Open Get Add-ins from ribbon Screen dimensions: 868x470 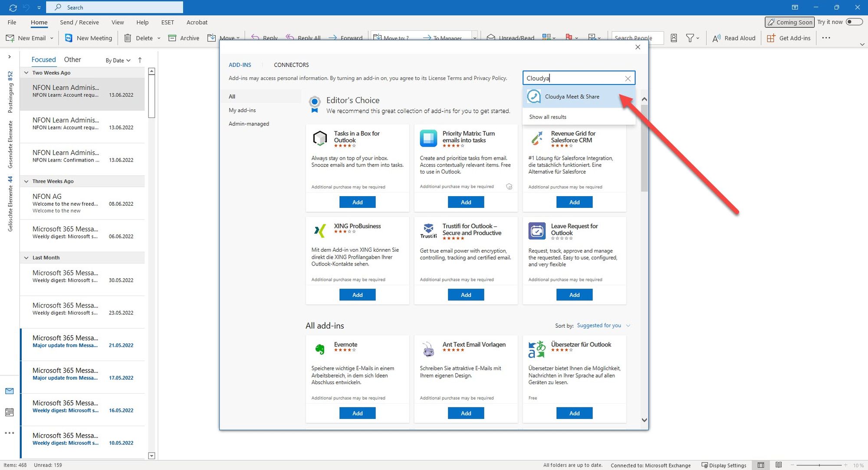point(789,38)
